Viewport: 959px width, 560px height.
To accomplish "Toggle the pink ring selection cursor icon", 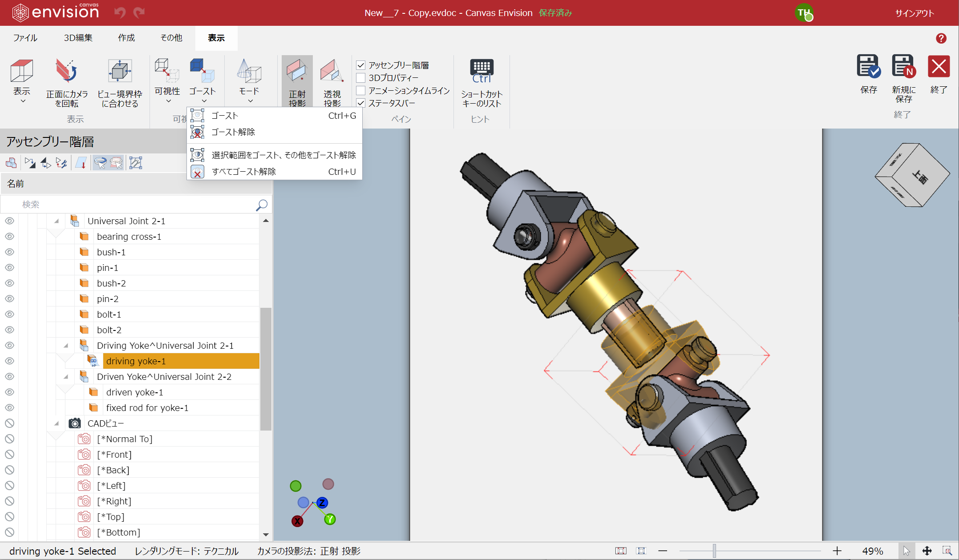I will pos(116,163).
